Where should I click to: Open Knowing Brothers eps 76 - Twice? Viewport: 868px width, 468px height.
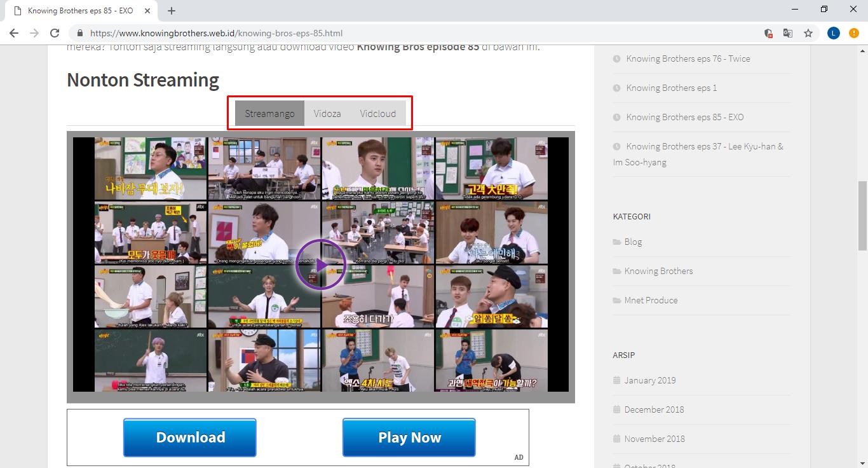click(688, 59)
